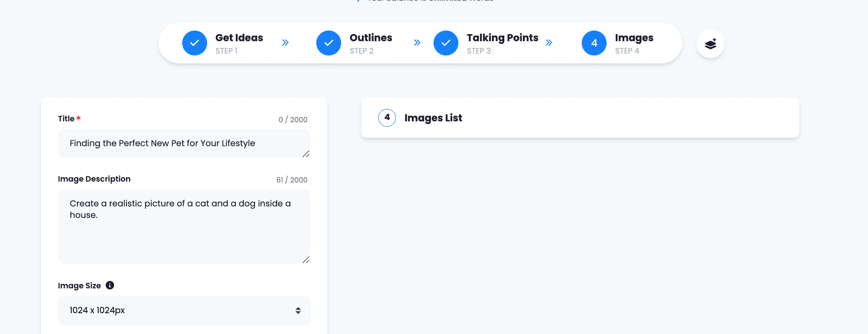Click the Image Description resize handle
Screen dimensions: 868x334
306,260
